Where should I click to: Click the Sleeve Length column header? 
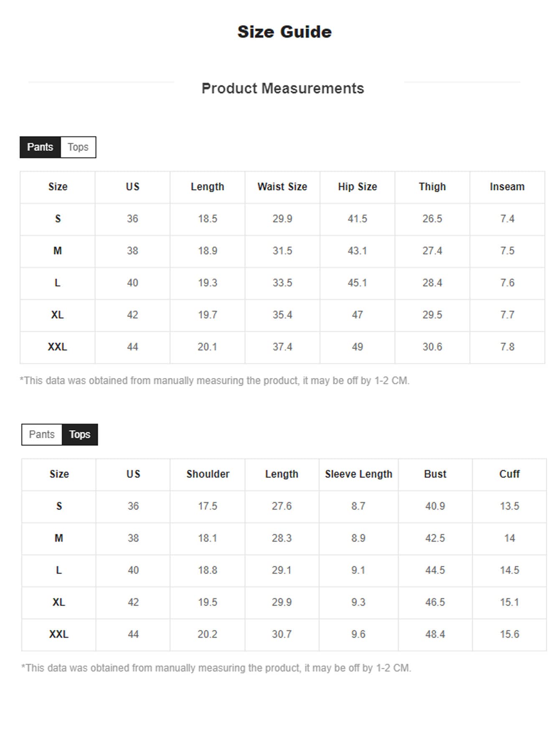click(359, 474)
